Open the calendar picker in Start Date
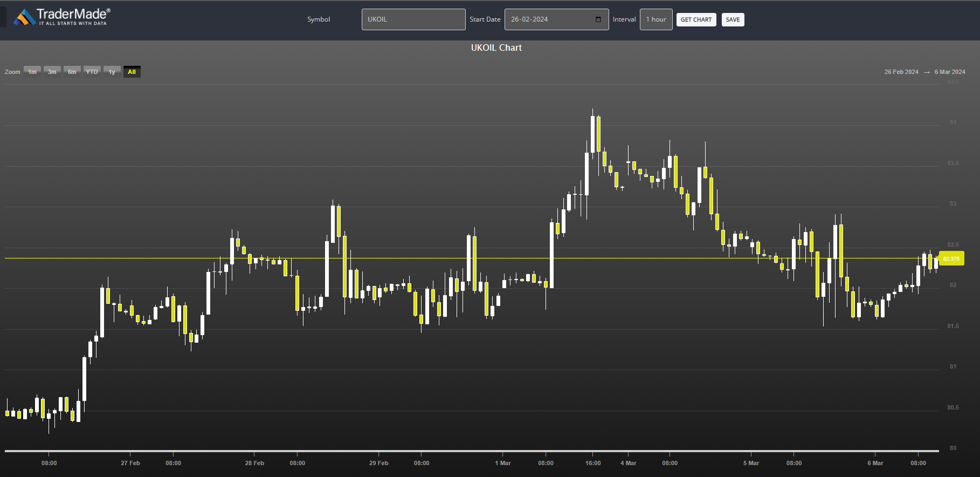The height and width of the screenshot is (477, 980). 598,19
